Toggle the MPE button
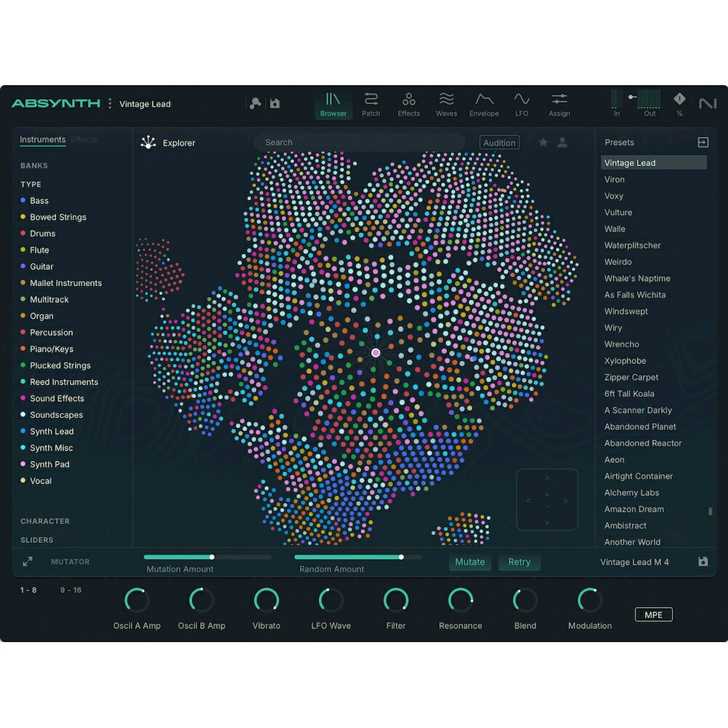Viewport: 728px width, 728px height. click(x=653, y=615)
